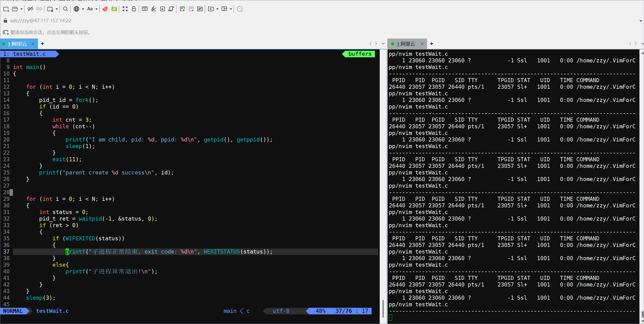Select the right pane 阿里云 tab

click(406, 44)
